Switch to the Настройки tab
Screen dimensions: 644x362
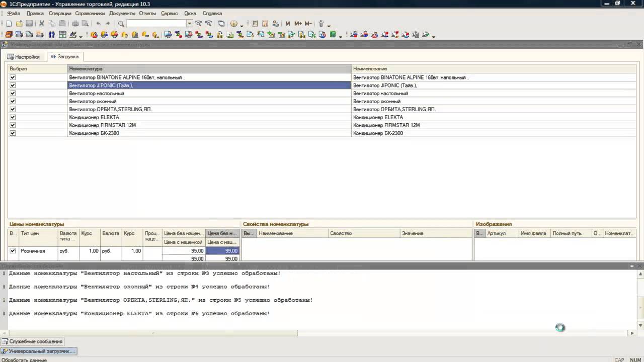(24, 57)
